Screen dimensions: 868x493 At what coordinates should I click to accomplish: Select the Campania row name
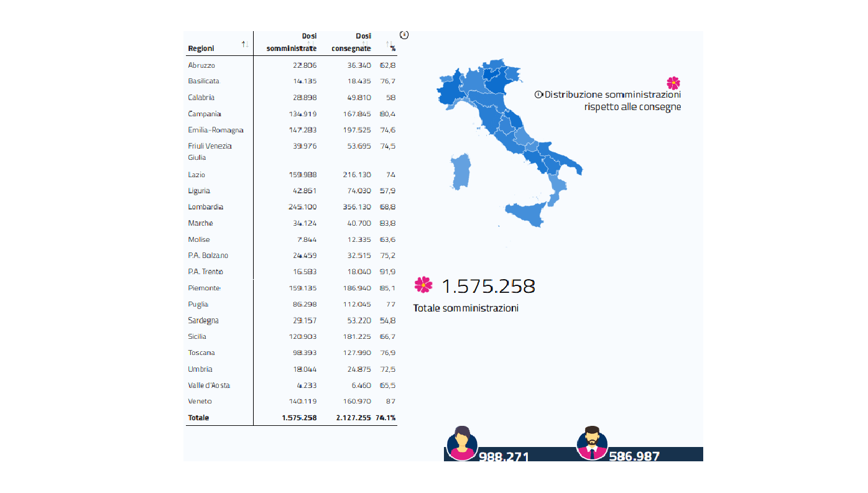coord(205,114)
